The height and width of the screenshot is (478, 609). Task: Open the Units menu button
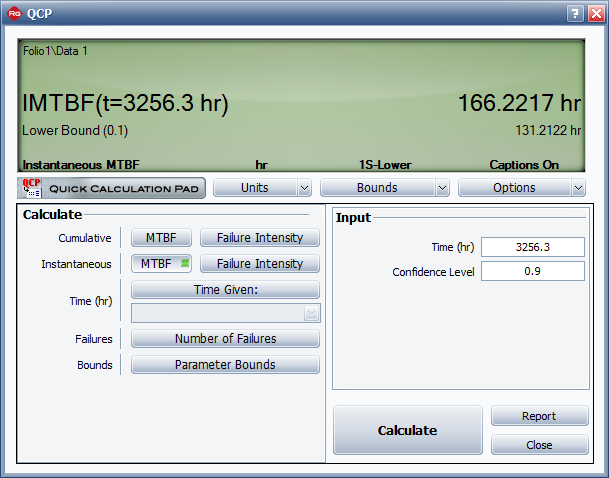click(x=255, y=188)
